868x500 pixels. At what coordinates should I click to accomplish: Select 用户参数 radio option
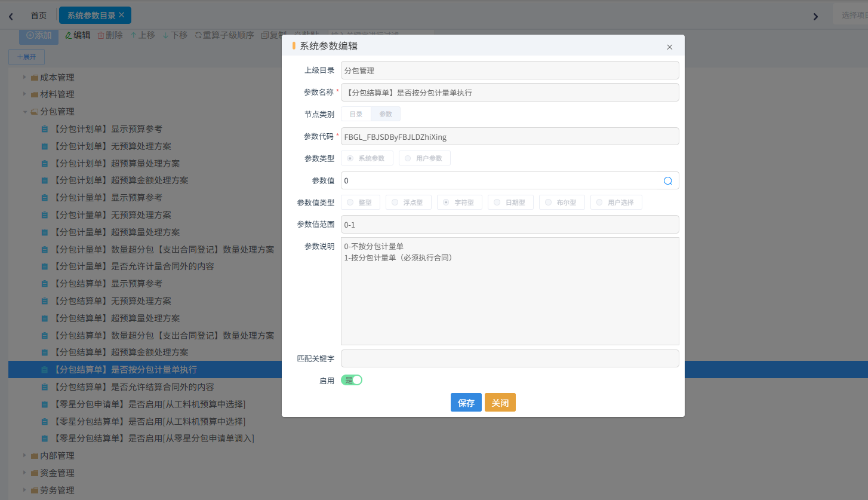point(424,158)
